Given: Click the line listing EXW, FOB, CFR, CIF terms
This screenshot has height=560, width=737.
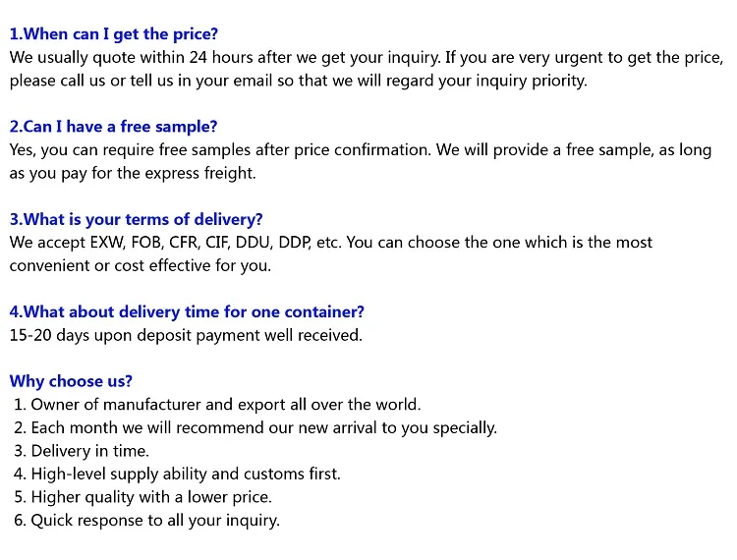Looking at the screenshot, I should coord(331,243).
